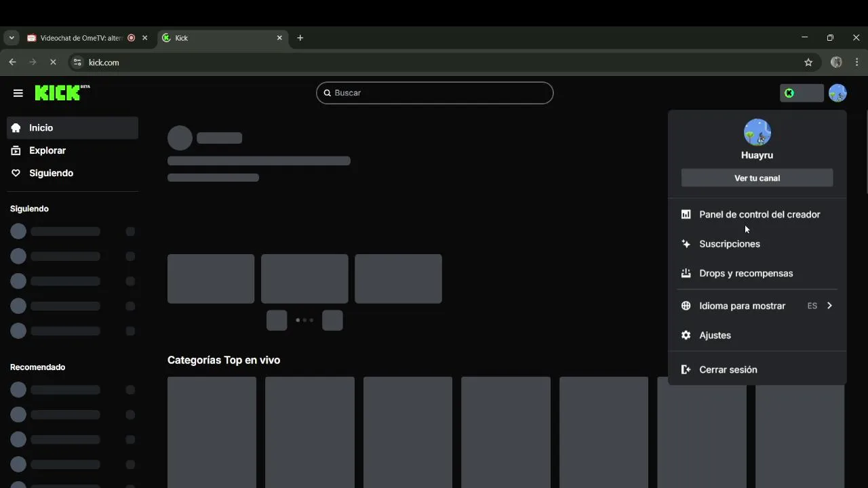Screen dimensions: 868x488
Task: Focus the Buscar search field
Action: 435,93
